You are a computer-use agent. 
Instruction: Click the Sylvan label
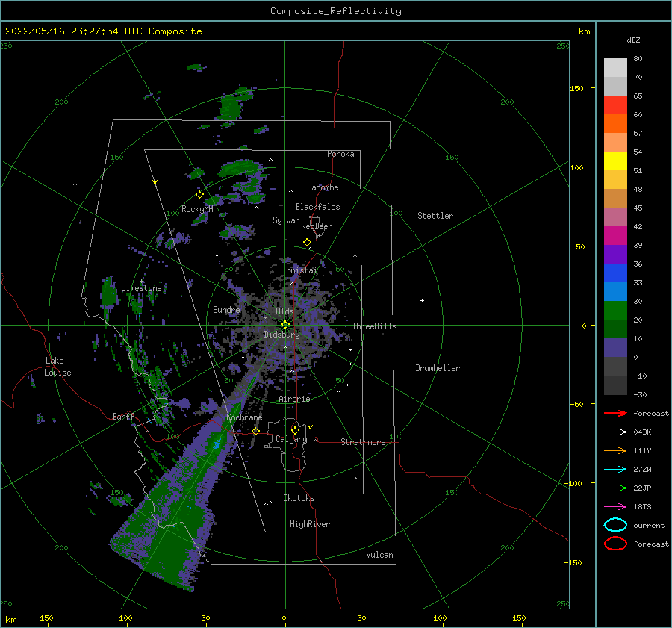(x=286, y=220)
